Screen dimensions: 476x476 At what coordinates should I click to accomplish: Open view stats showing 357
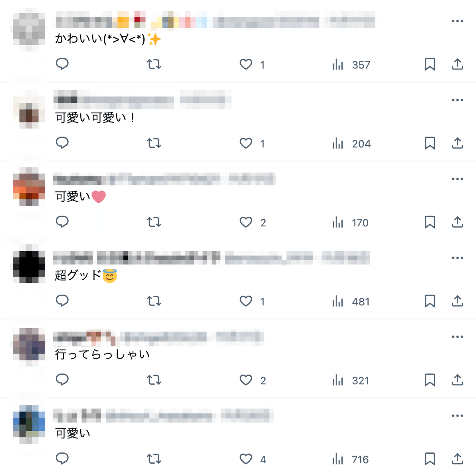click(x=351, y=65)
